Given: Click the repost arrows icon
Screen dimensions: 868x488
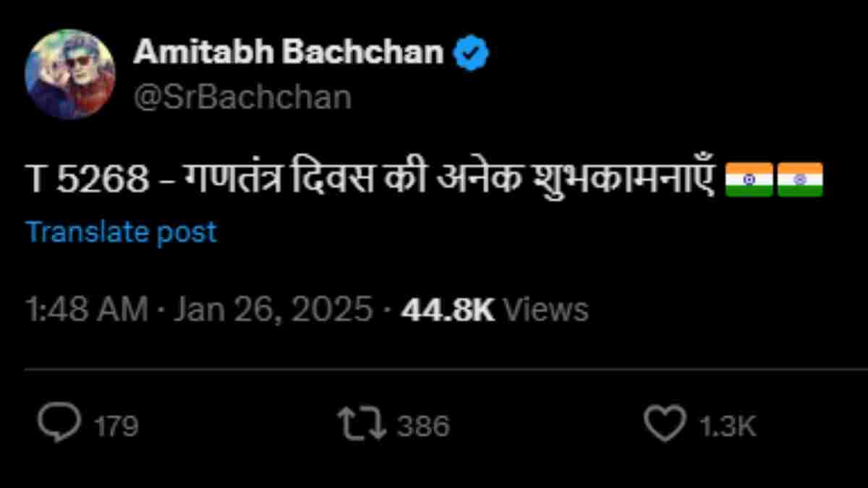Looking at the screenshot, I should pyautogui.click(x=362, y=424).
